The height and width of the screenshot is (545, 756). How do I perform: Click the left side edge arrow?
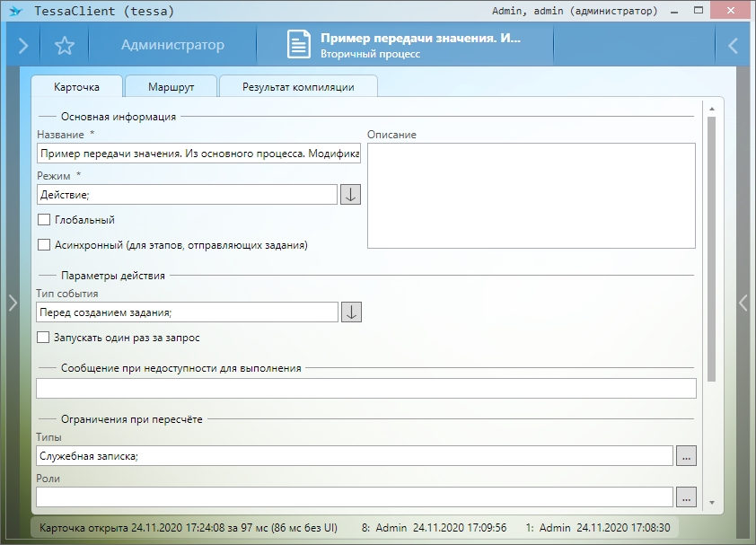tap(12, 303)
